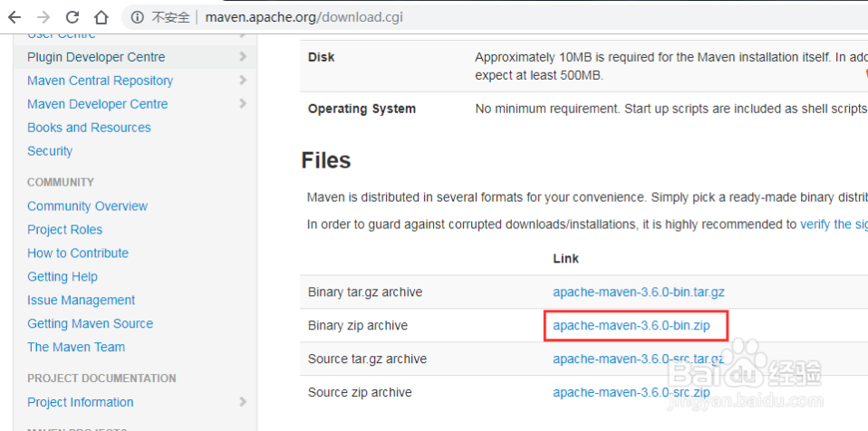Viewport: 868px width, 431px height.
Task: Download apache-maven-3.6.0-bin.tar.gz
Action: [639, 292]
